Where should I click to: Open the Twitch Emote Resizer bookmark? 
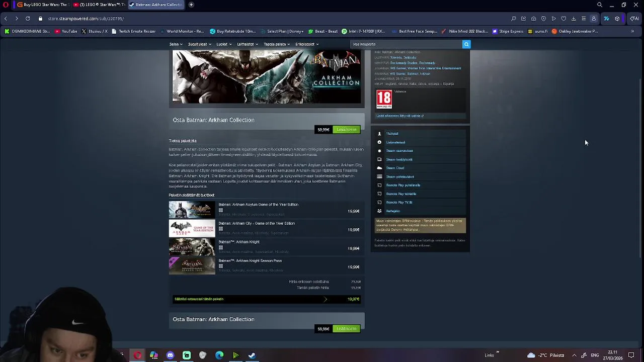click(134, 31)
